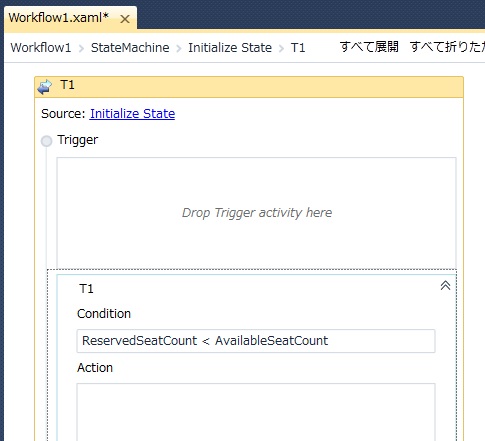Select the T1 breadcrumb item
The width and height of the screenshot is (485, 441).
(x=298, y=48)
